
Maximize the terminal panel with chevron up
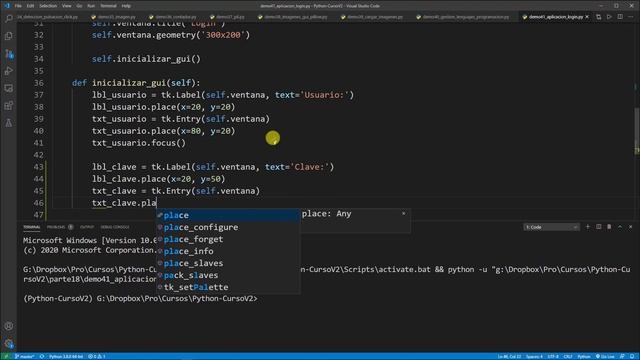tap(620, 227)
